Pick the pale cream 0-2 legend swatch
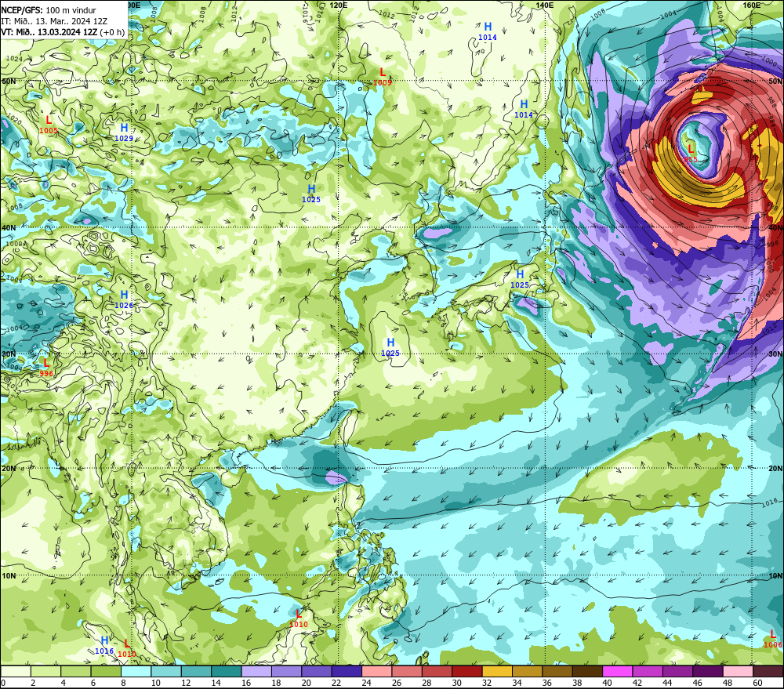 (16, 671)
